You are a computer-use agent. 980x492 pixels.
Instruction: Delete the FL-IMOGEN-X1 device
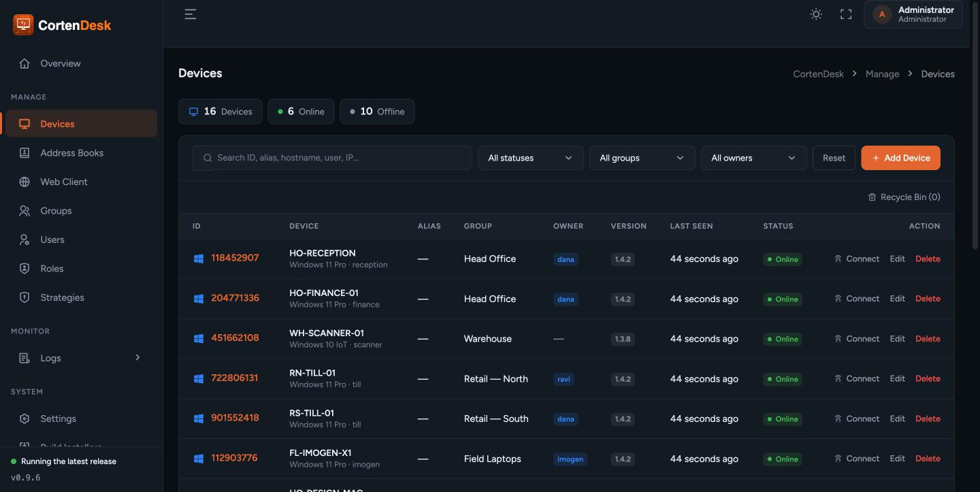pyautogui.click(x=928, y=459)
